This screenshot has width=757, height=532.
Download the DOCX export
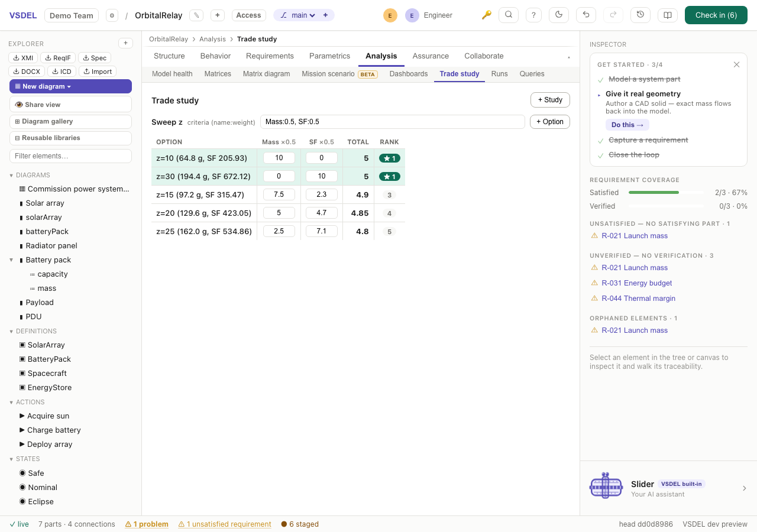click(x=27, y=71)
